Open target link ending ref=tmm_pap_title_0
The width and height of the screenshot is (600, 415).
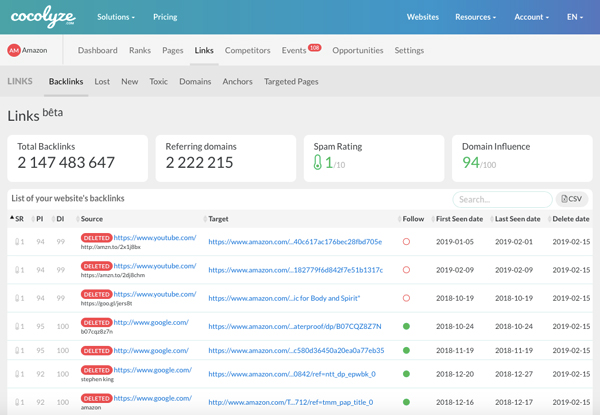[x=290, y=402]
